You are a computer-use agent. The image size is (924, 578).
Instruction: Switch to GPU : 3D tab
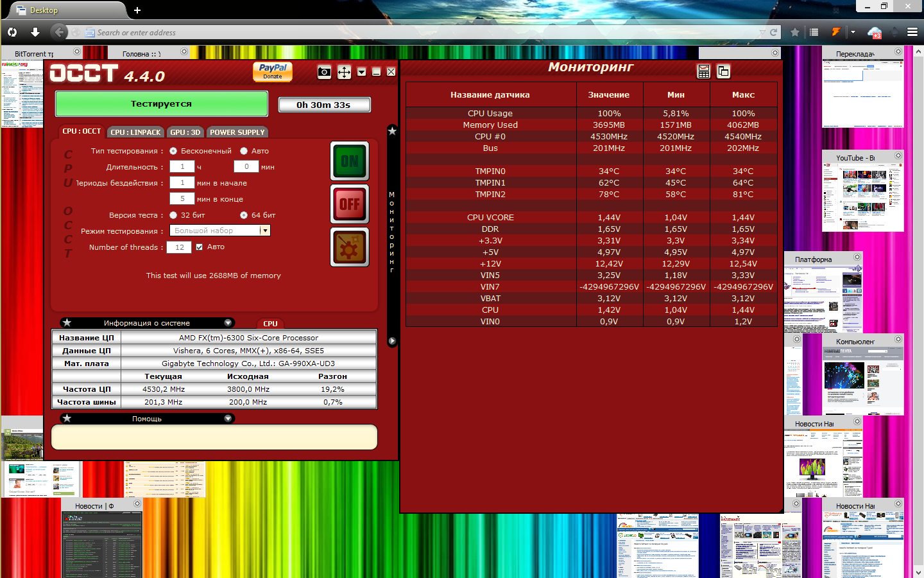pos(185,132)
